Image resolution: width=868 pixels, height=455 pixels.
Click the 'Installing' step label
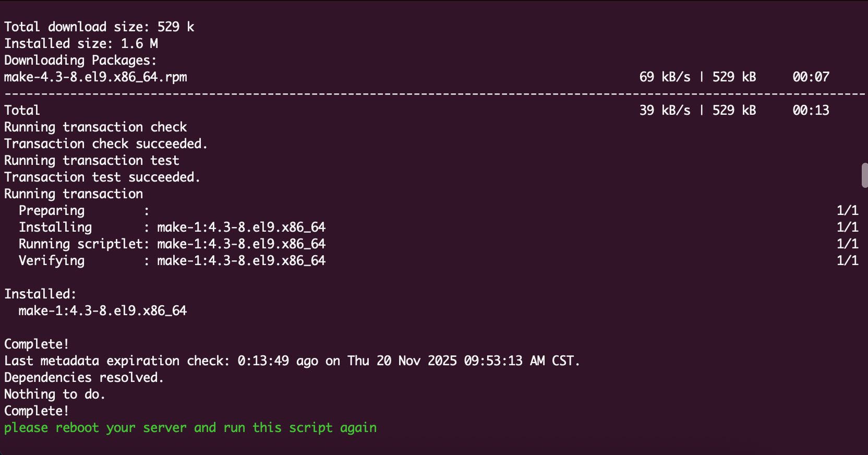(55, 227)
